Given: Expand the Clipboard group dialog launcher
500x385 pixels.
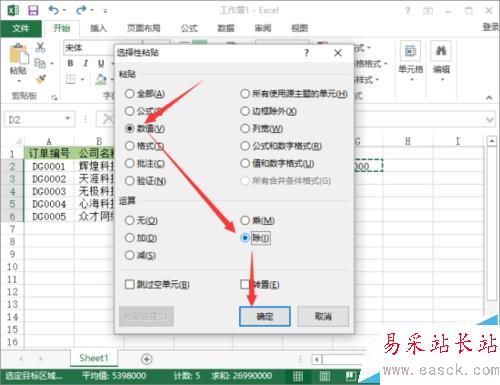Looking at the screenshot, I should pos(54,98).
